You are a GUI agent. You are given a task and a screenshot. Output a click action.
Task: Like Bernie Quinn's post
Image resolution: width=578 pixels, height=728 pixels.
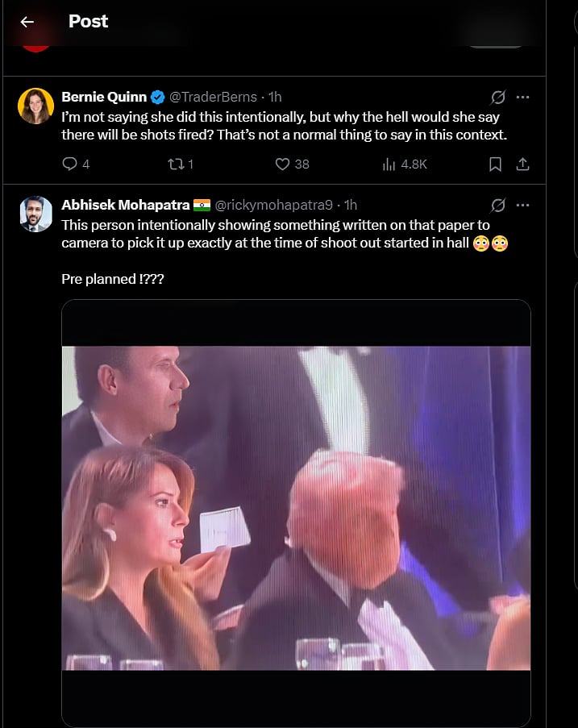(282, 164)
